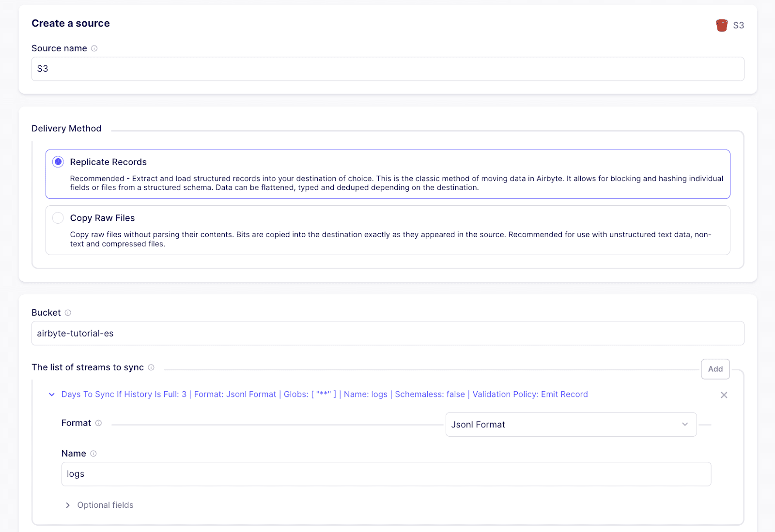This screenshot has height=532, width=775.
Task: Select the Replicate Records delivery method
Action: (x=108, y=162)
